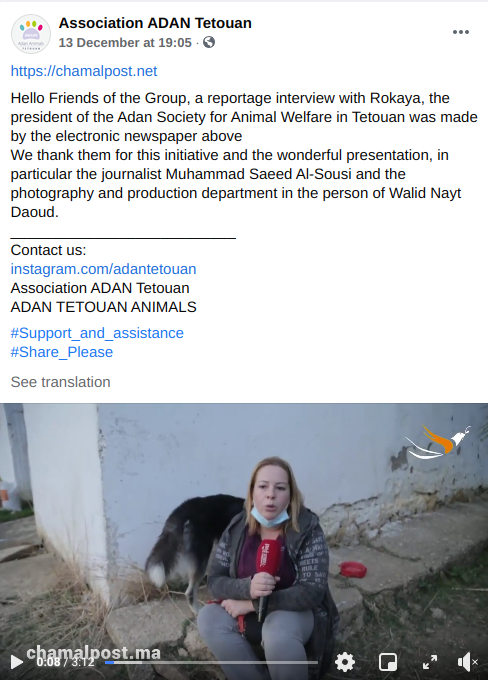Click See translation under the post

[x=61, y=382]
